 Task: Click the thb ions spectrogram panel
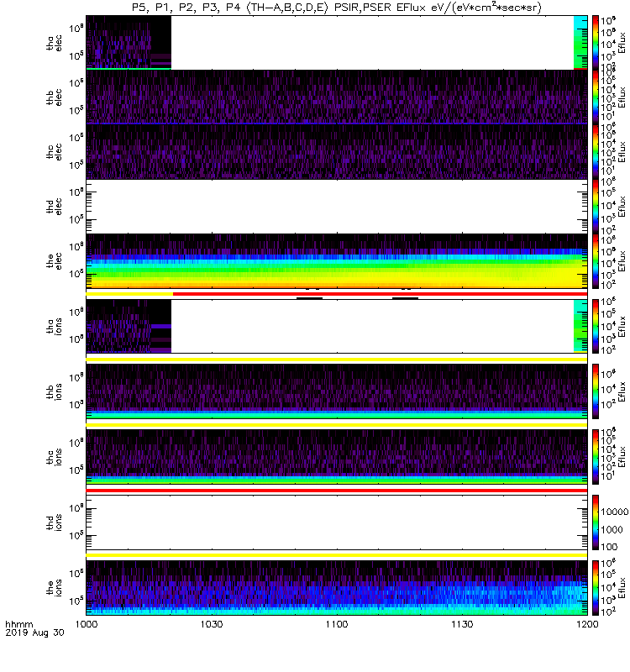337,391
